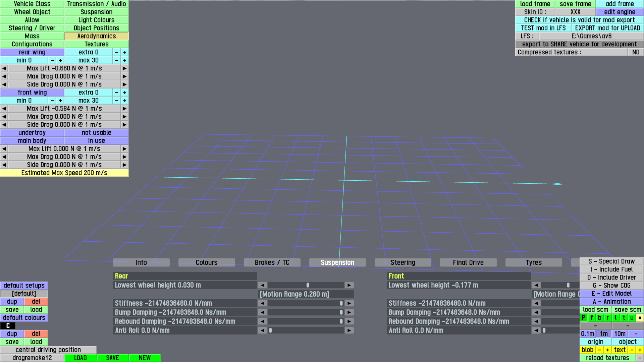Click the plus for rear wing extra
The image size is (644, 362).
pyautogui.click(x=125, y=52)
